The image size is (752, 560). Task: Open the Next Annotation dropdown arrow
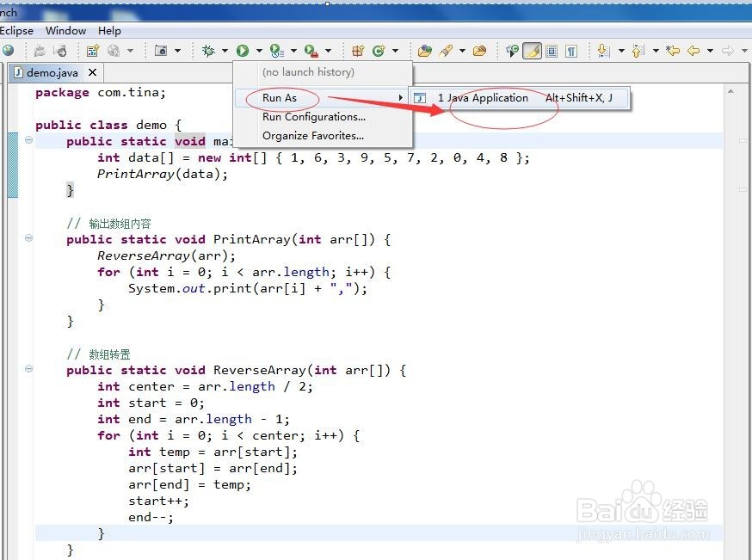pyautogui.click(x=621, y=51)
